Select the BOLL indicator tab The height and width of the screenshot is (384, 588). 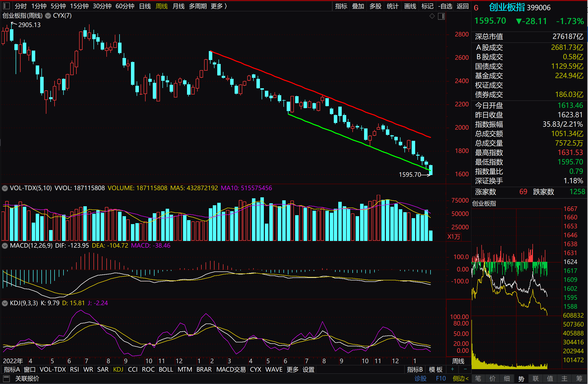(x=166, y=370)
